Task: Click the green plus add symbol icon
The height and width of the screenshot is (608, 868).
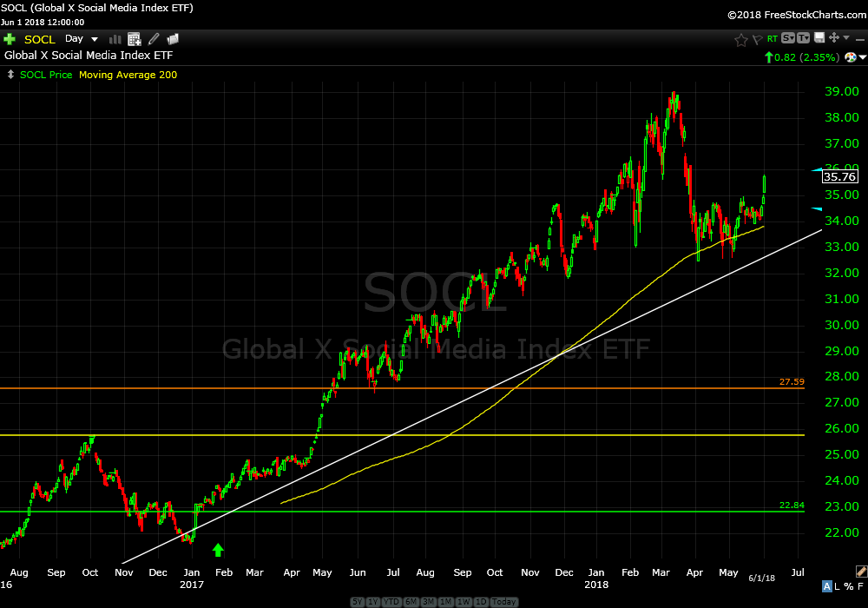Action: tap(10, 39)
